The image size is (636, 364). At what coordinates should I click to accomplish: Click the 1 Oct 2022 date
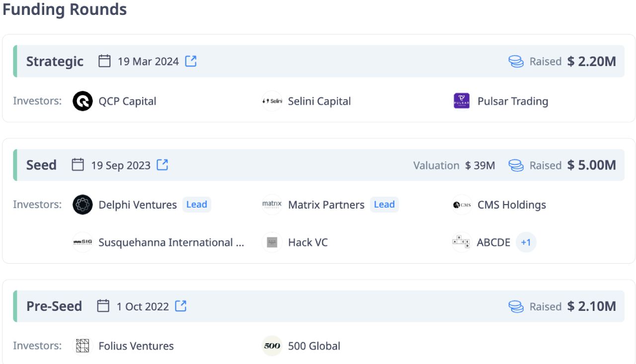tap(143, 306)
